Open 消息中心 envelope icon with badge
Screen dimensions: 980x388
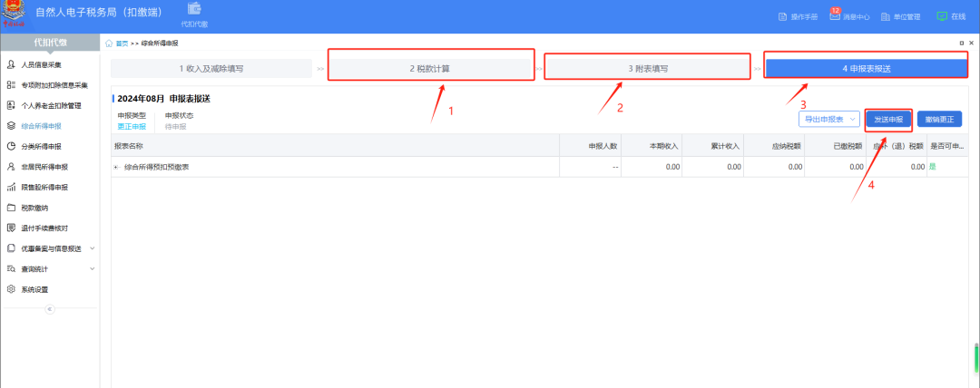pyautogui.click(x=835, y=16)
